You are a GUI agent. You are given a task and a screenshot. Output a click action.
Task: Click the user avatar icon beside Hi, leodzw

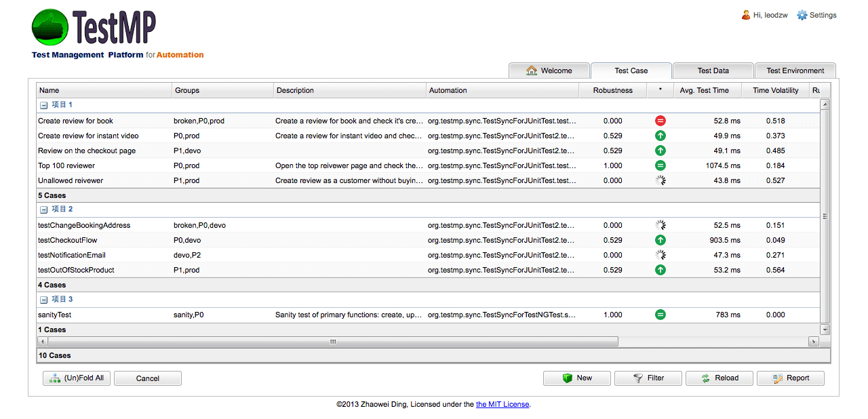click(746, 15)
